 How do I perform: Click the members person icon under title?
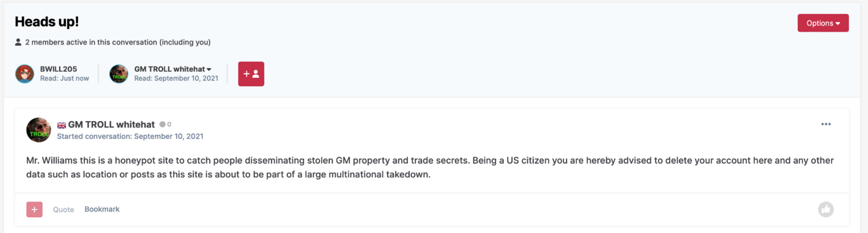tap(19, 42)
